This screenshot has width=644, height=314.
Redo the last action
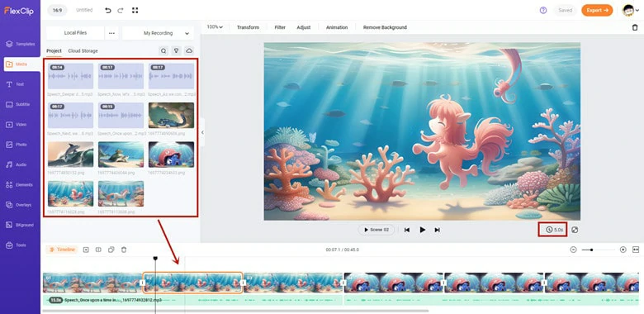121,10
